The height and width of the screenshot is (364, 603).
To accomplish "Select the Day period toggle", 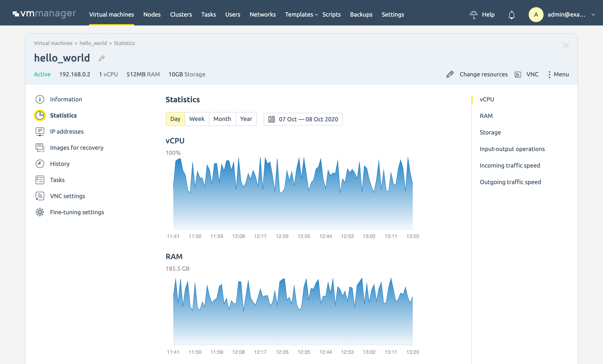I will click(x=175, y=119).
